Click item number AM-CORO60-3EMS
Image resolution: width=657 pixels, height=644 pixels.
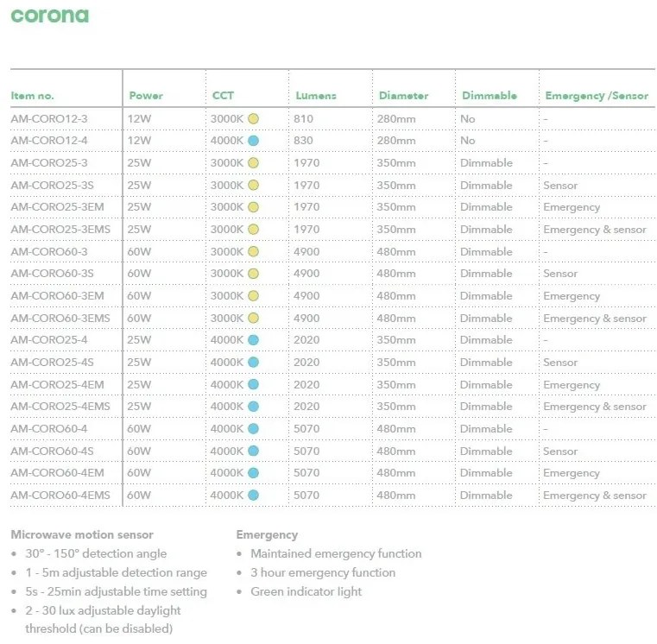tap(60, 318)
